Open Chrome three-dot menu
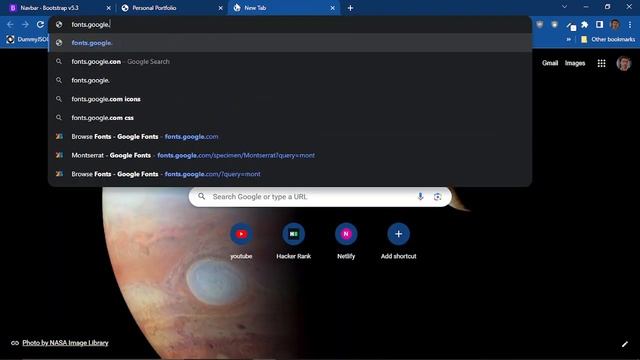The image size is (640, 360). point(630,24)
